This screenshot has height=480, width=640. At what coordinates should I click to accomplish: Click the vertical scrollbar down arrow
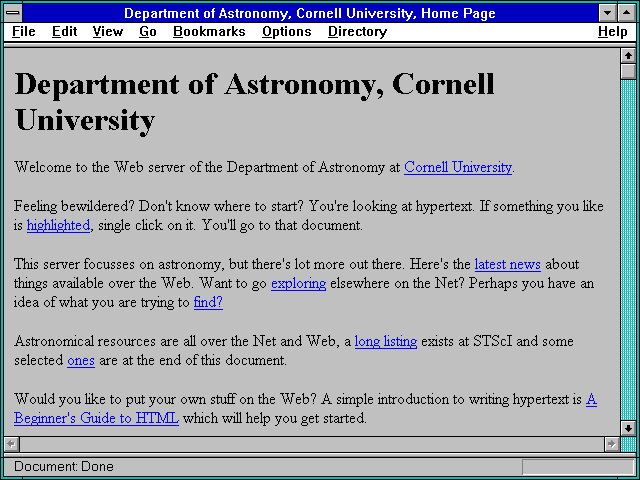(629, 428)
